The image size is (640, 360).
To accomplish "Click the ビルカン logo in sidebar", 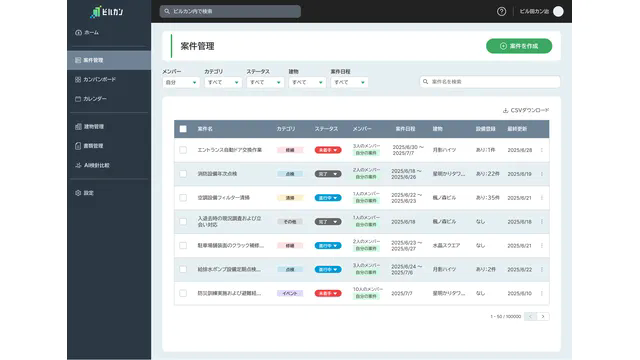I will [x=107, y=12].
